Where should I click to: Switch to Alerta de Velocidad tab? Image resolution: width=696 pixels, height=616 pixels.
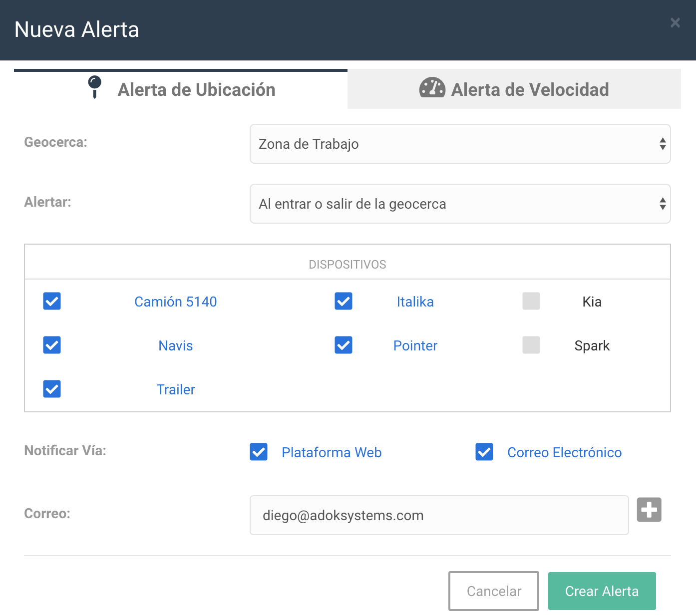pyautogui.click(x=514, y=89)
